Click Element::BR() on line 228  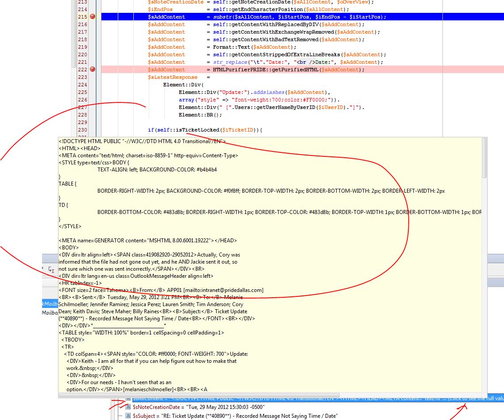click(x=200, y=115)
